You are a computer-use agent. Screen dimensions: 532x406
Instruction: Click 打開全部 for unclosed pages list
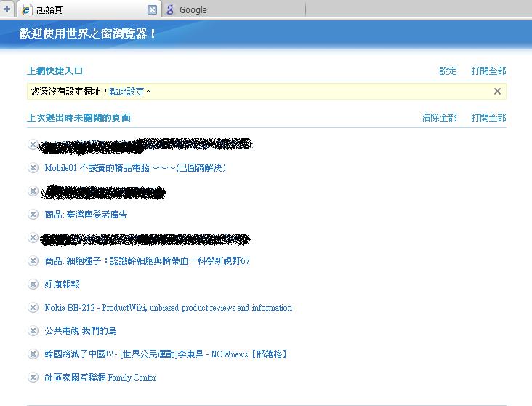coord(488,118)
